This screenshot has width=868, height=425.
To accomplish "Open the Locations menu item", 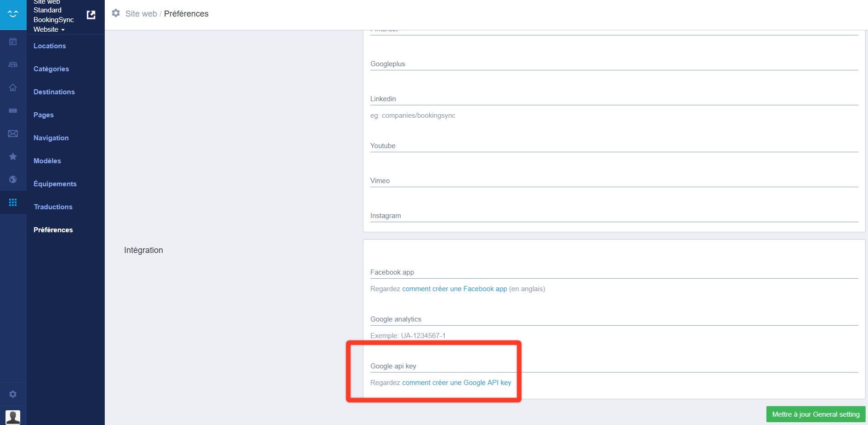I will pos(50,46).
